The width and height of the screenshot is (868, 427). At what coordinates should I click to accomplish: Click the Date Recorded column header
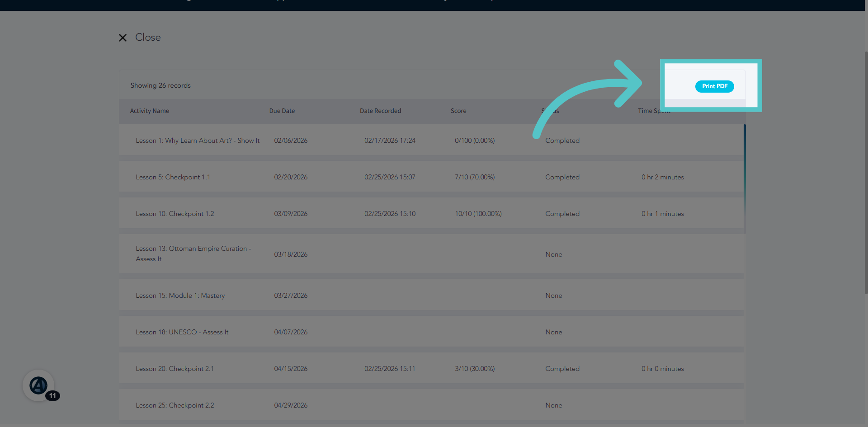(381, 111)
